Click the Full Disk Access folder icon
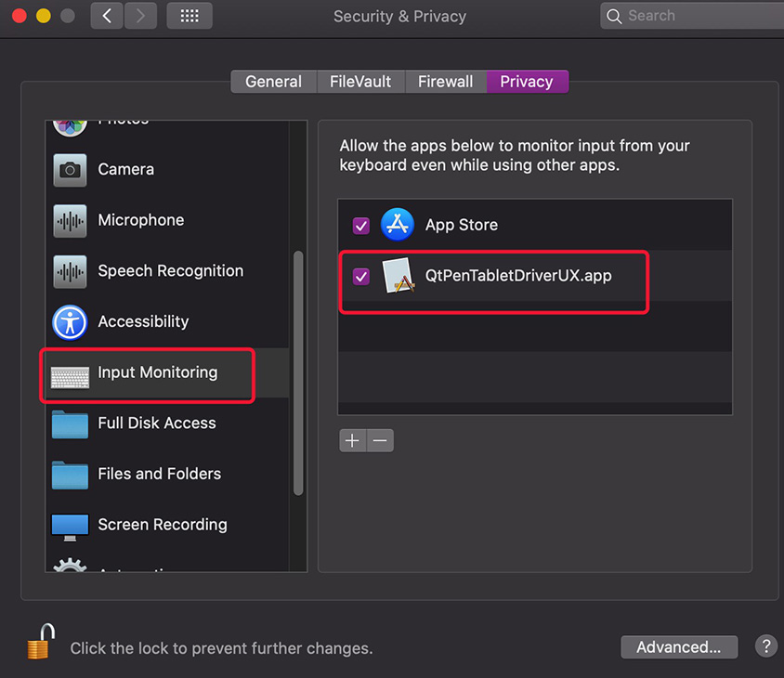 coord(70,424)
